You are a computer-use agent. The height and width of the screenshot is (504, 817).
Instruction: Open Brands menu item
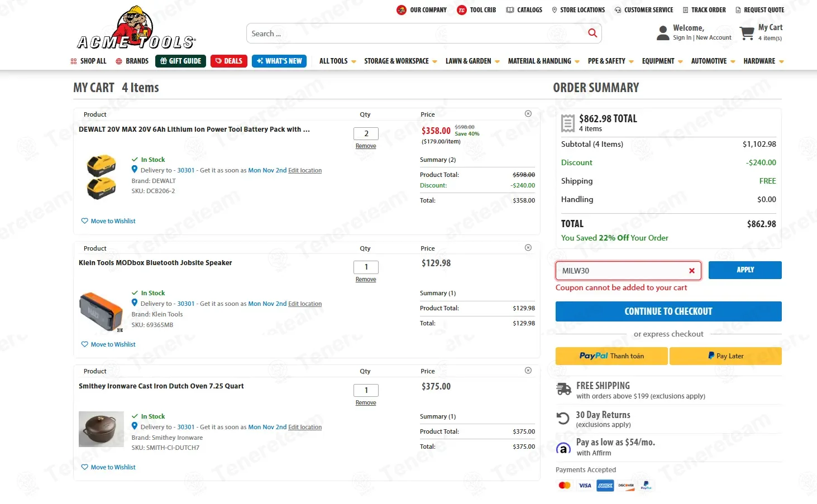click(132, 61)
